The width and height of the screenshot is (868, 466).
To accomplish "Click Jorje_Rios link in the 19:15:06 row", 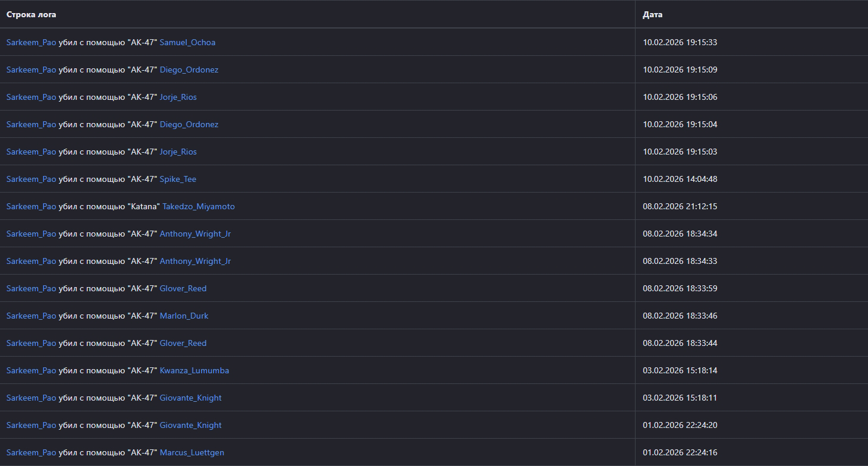I will coord(178,97).
